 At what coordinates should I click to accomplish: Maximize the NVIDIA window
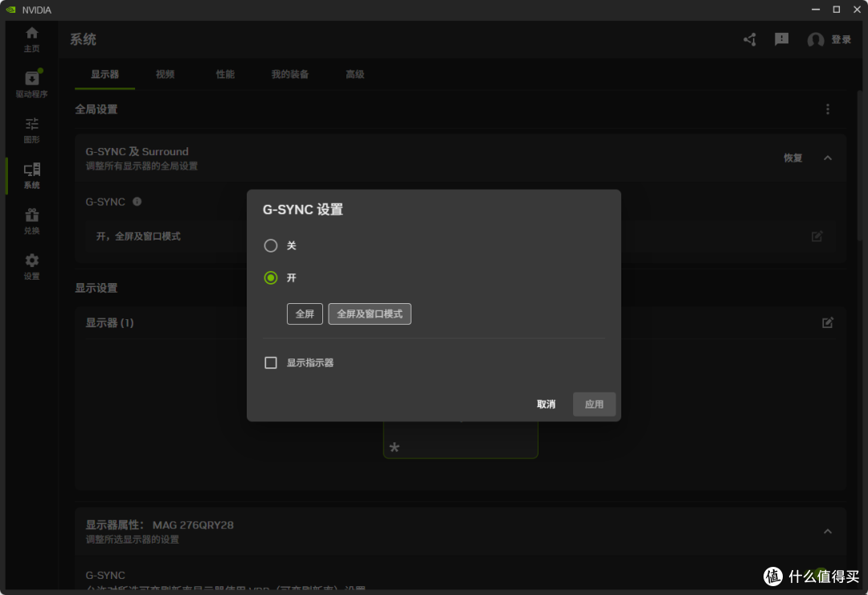point(837,10)
